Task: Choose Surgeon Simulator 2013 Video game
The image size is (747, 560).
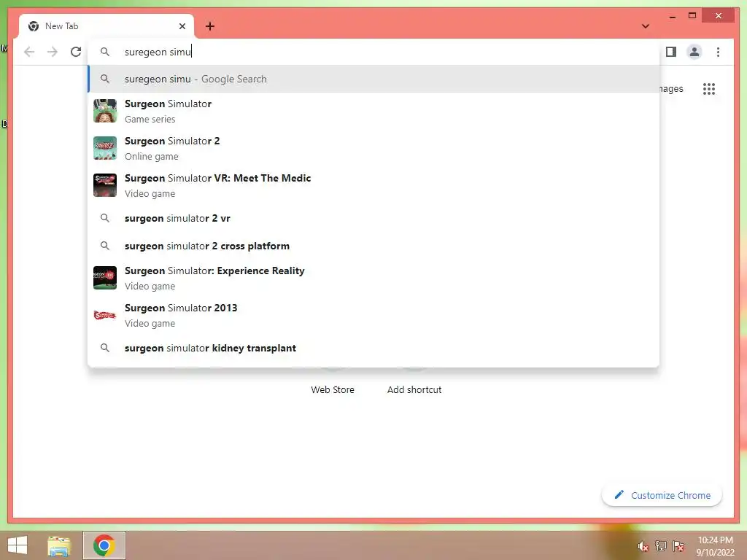Action: (x=374, y=315)
